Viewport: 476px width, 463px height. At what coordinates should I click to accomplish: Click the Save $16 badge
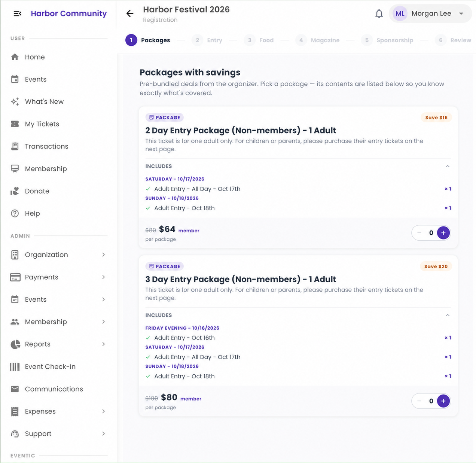pos(436,118)
